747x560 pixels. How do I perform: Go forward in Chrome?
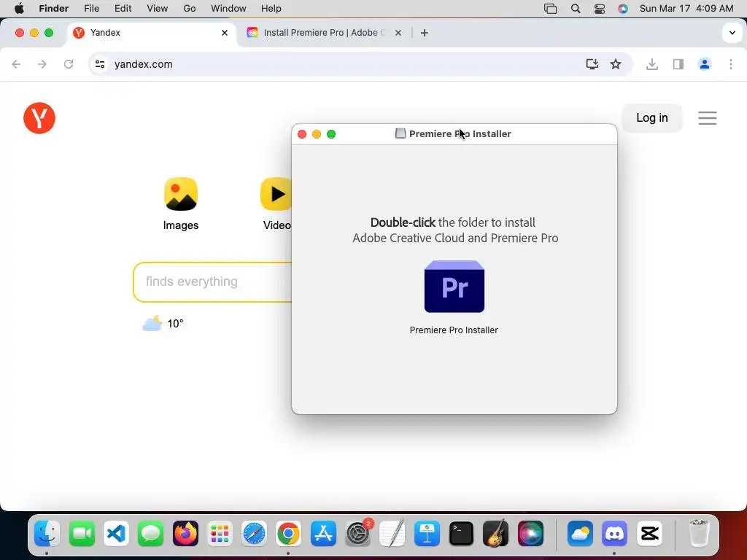point(42,64)
